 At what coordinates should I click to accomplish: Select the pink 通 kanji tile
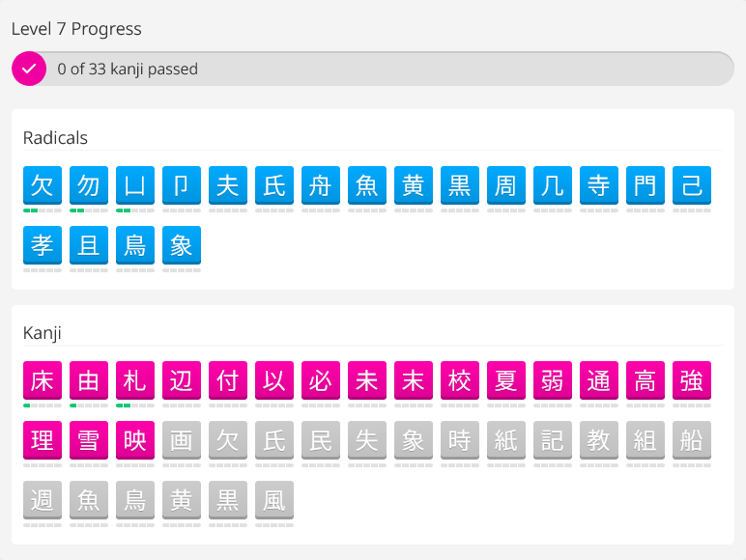599,380
